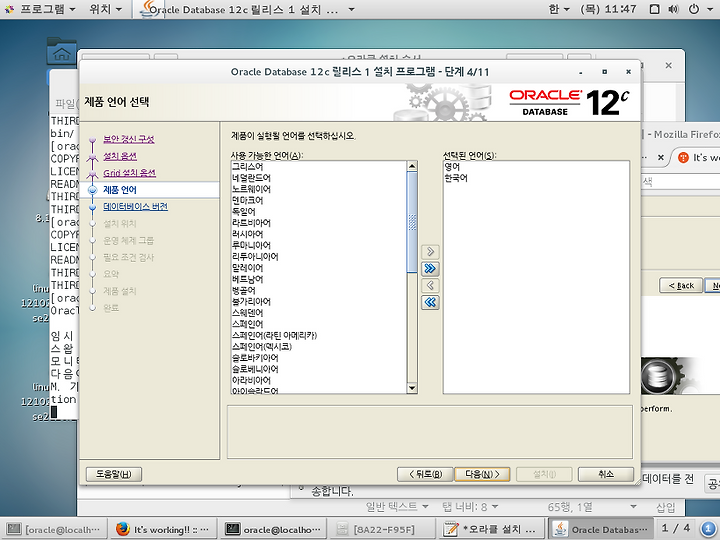The image size is (720, 540).
Task: Click Back button in Firefox window
Action: click(681, 286)
